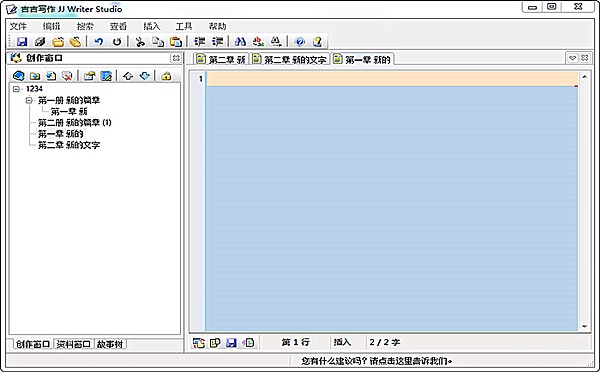Viewport: 600px width, 372px height.
Task: Open the 编辑 menu
Action: (51, 26)
